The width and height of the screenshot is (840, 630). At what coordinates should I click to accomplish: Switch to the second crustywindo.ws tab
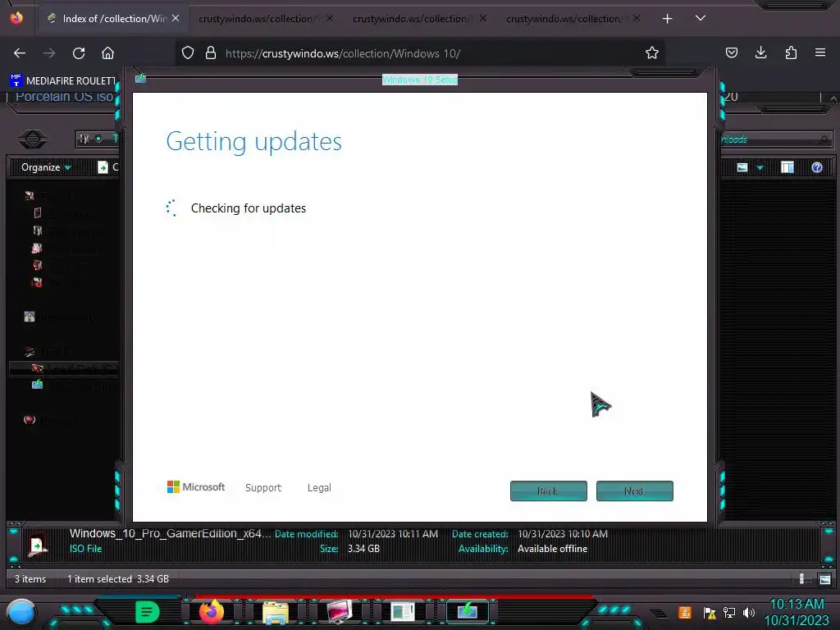267,19
